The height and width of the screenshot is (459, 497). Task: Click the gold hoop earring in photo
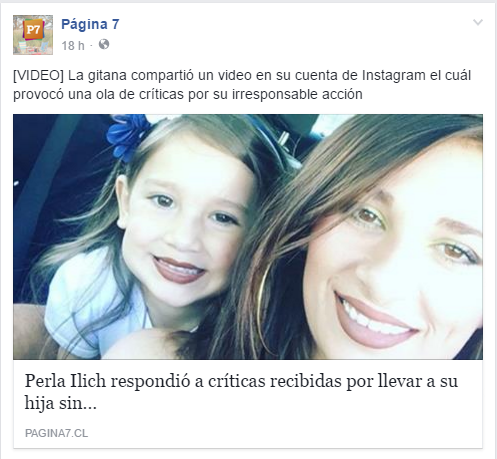tap(262, 302)
